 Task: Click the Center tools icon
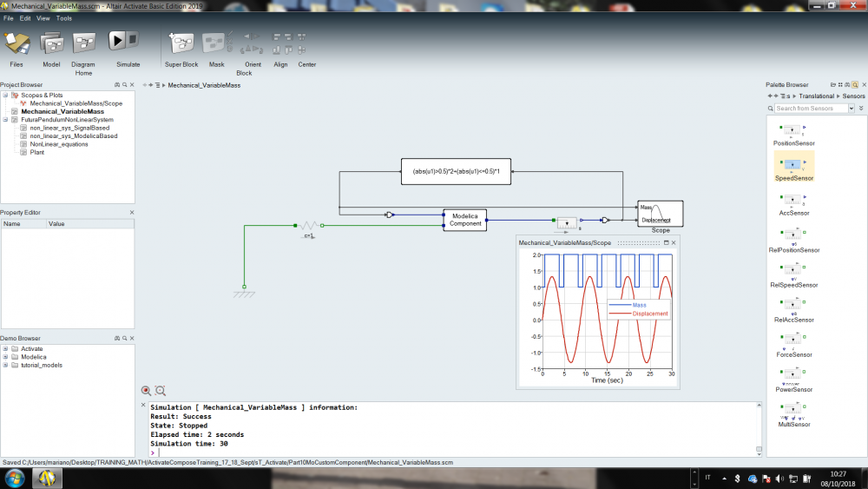(302, 43)
